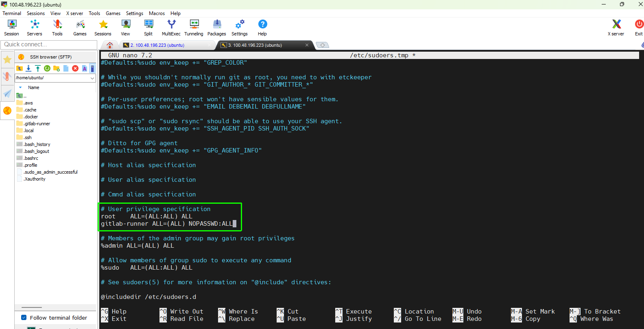Open the Session toolbar button
Viewport: 644px width, 329px height.
tap(12, 28)
